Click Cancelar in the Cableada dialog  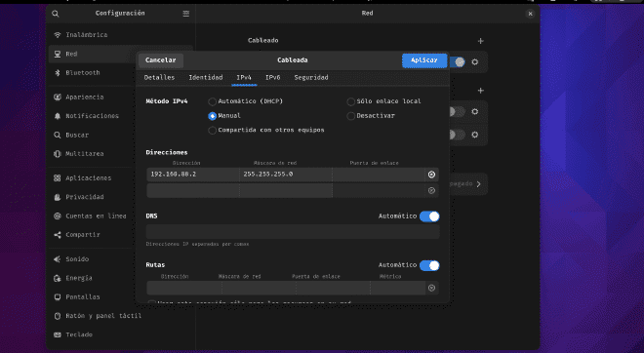point(161,60)
